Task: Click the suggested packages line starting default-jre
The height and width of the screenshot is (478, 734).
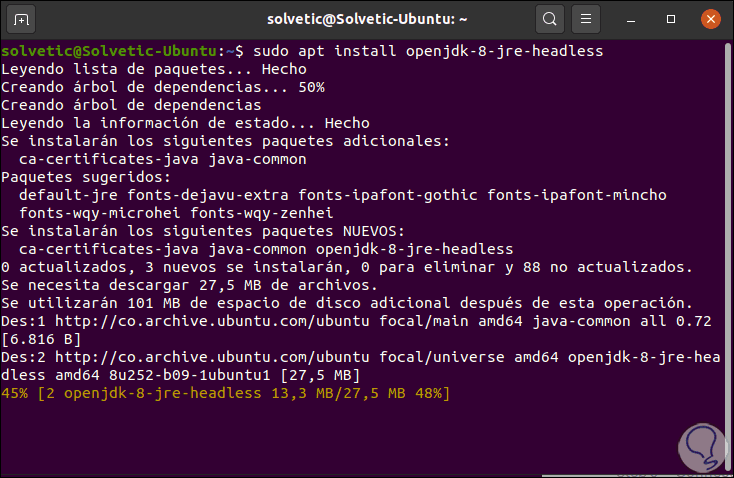Action: (343, 195)
